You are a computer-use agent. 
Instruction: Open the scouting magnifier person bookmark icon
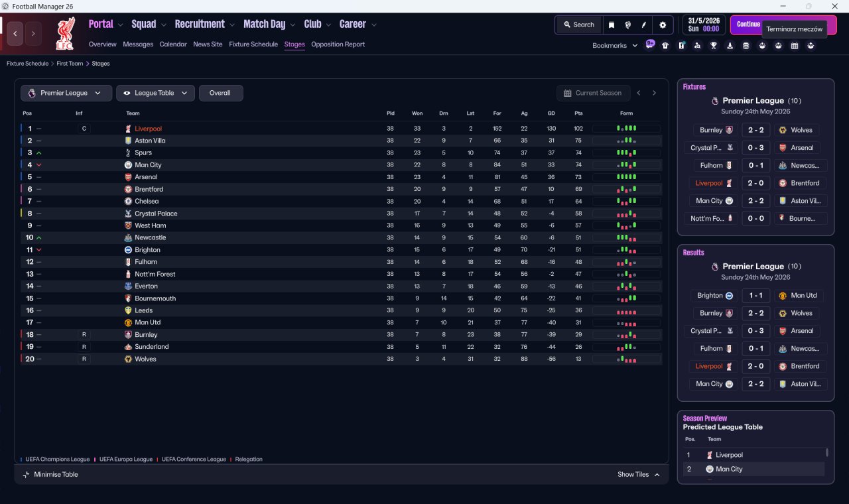point(697,46)
